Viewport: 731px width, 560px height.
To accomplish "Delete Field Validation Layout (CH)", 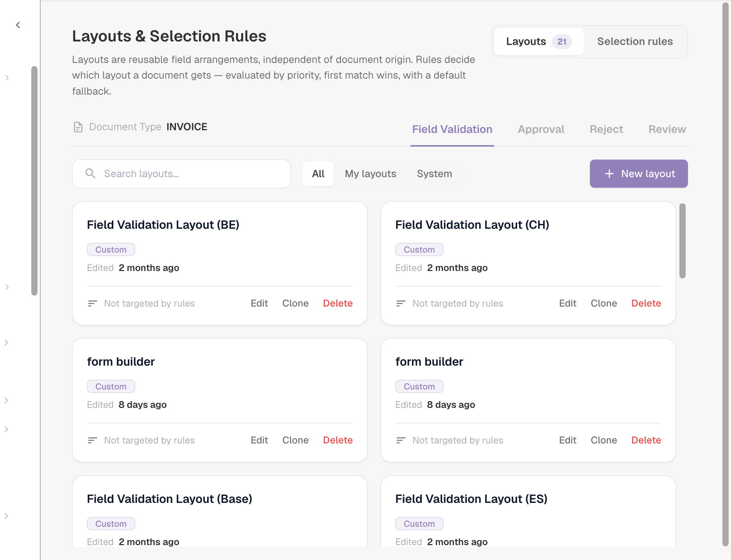I will click(646, 303).
